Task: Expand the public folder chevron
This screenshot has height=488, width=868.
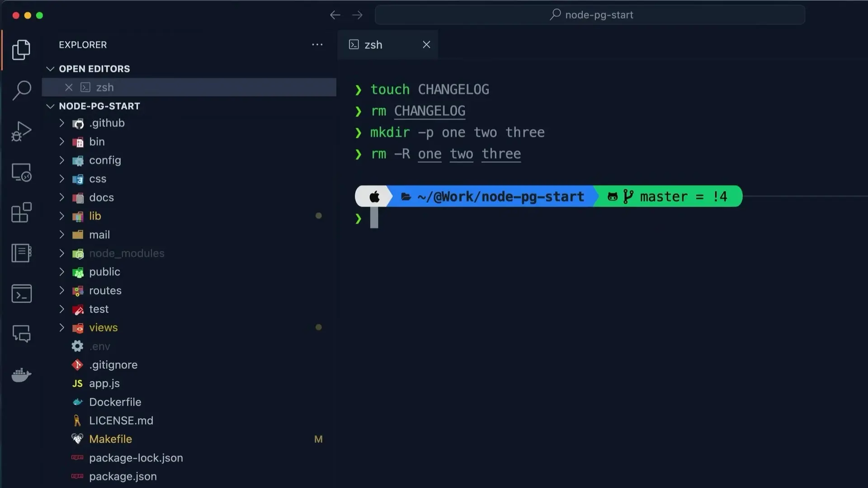Action: click(x=62, y=272)
